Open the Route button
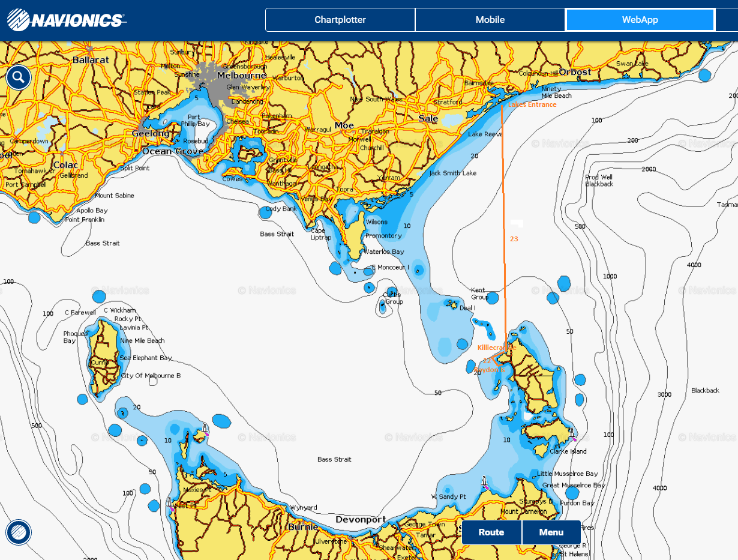 (x=491, y=532)
